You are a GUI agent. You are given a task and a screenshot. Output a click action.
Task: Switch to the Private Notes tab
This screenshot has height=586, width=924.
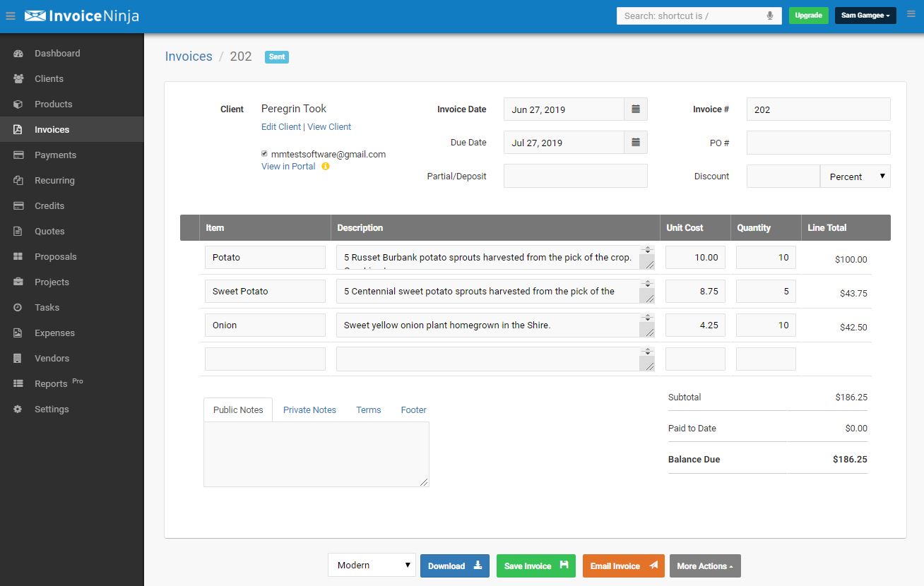309,410
